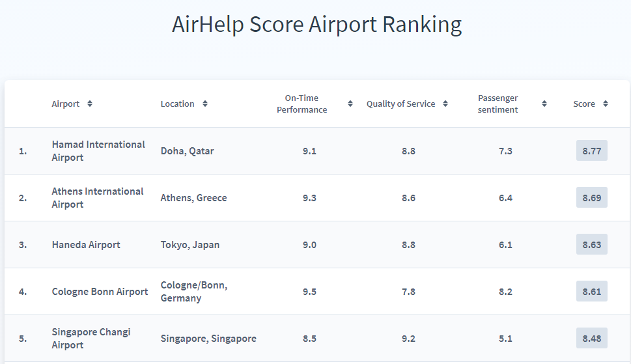Click the AirHelp Score Airport Ranking heading

[x=316, y=25]
